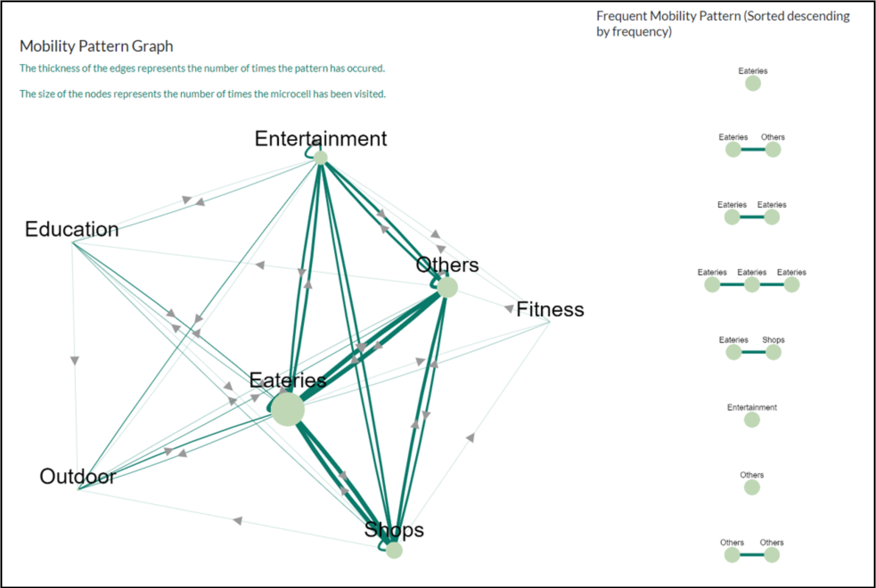Click the Entertainment pattern node in the list
The width and height of the screenshot is (876, 588).
pos(752,420)
